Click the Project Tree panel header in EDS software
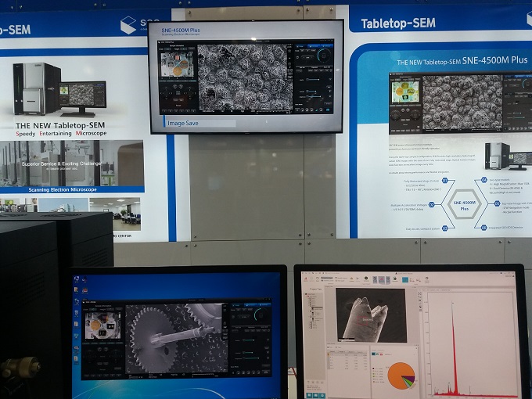Viewport: 532px width, 399px height. 315,289
